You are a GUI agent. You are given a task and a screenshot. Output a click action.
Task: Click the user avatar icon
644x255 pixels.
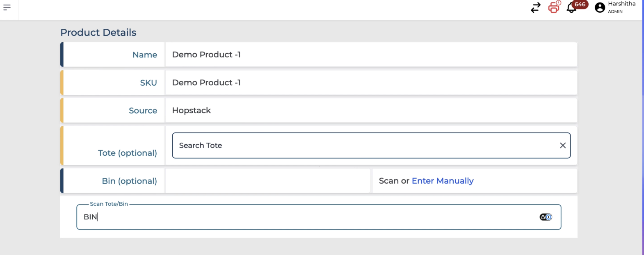coord(600,7)
